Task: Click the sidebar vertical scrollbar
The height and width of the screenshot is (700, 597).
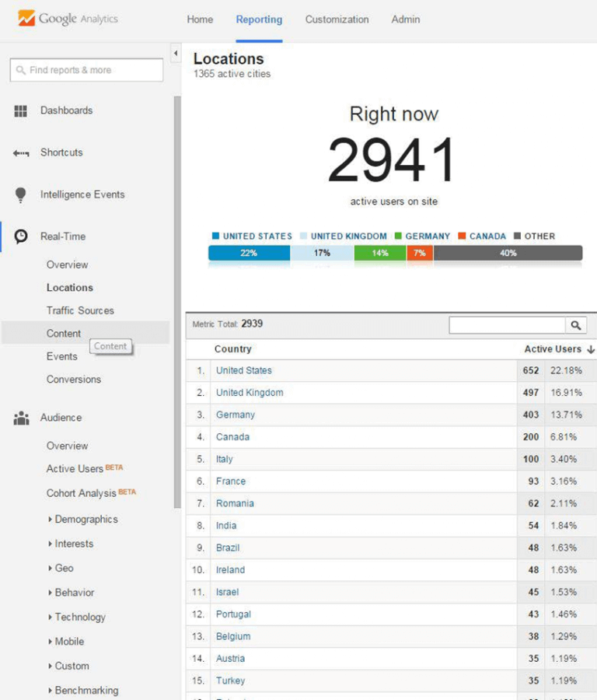Action: (x=177, y=302)
